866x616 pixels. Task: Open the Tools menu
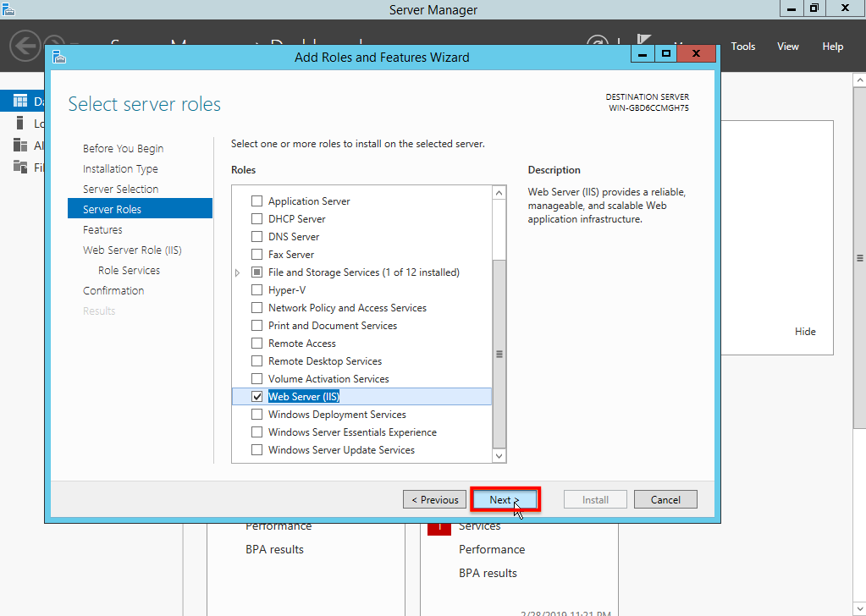(x=743, y=47)
